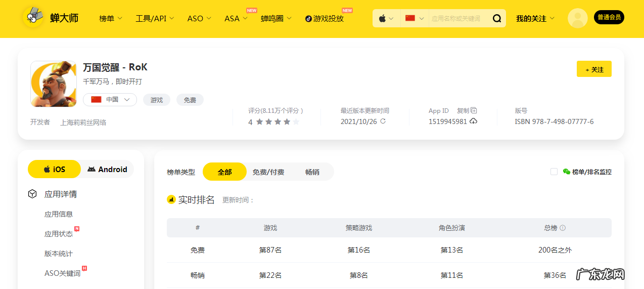Switch to Android platform

107,169
